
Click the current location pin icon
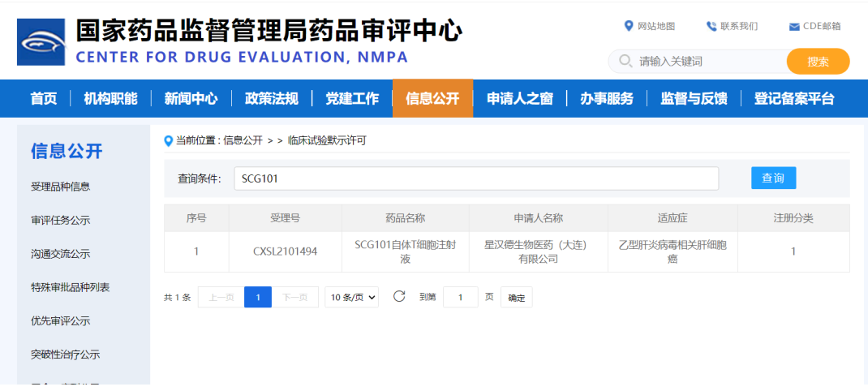pyautogui.click(x=169, y=140)
